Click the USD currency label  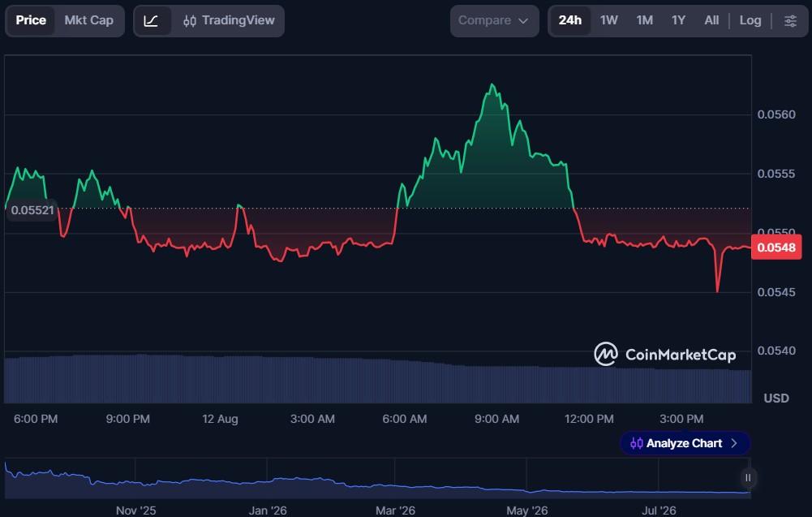pos(776,399)
